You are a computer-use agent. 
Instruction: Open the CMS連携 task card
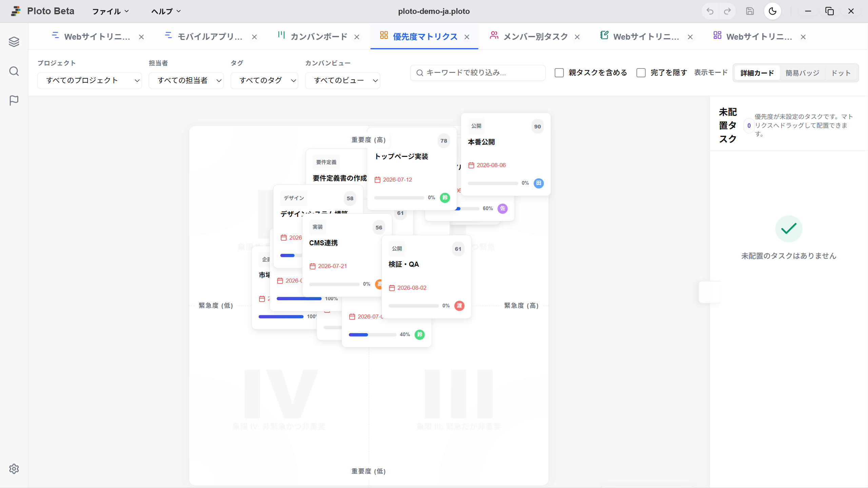342,255
